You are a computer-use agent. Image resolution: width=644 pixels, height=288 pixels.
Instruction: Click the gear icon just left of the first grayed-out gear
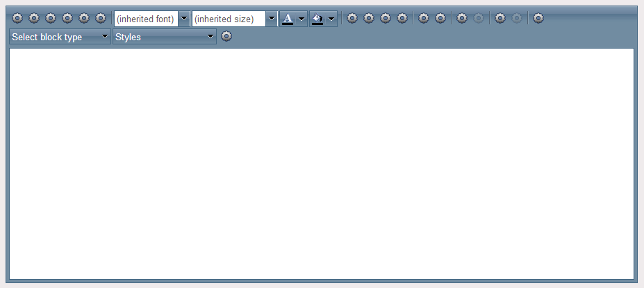click(x=462, y=18)
